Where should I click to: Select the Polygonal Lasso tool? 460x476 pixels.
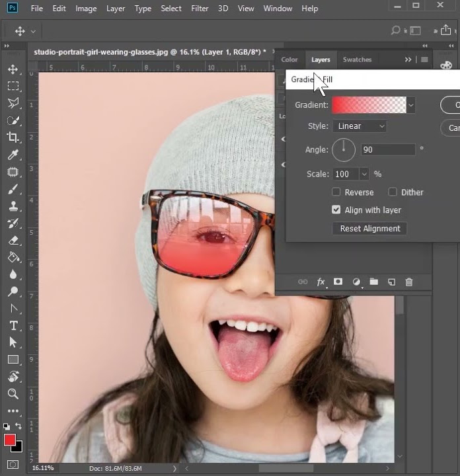click(x=13, y=103)
